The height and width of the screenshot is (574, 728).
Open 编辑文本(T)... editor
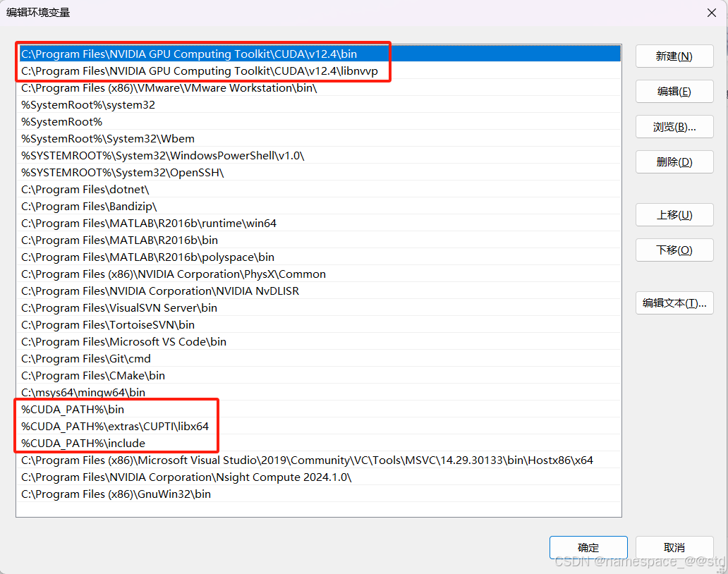(x=674, y=303)
